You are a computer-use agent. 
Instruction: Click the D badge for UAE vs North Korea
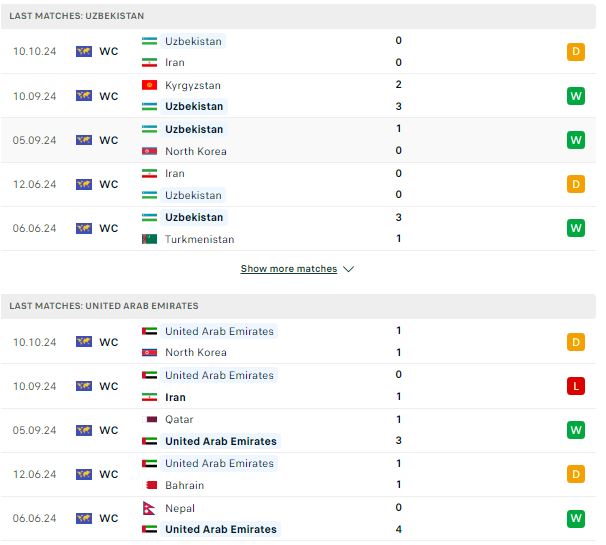pos(575,342)
